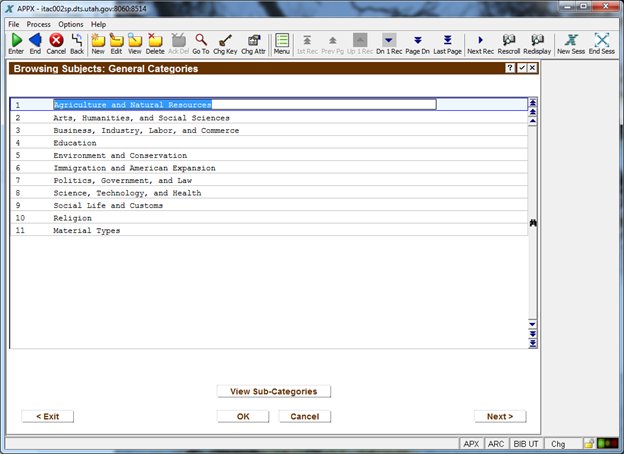Click the Chg Key toolbar icon

[x=225, y=43]
